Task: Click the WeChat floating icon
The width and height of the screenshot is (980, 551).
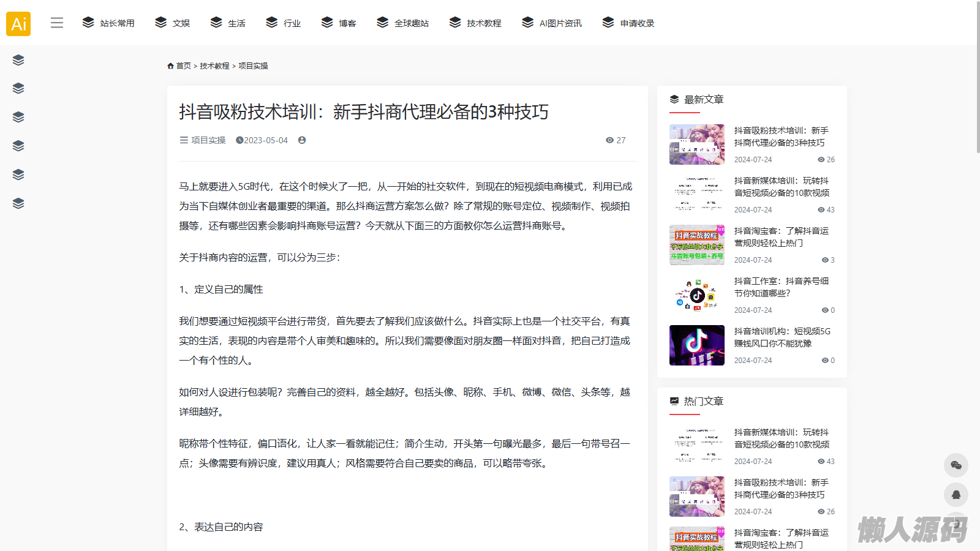Action: point(956,466)
